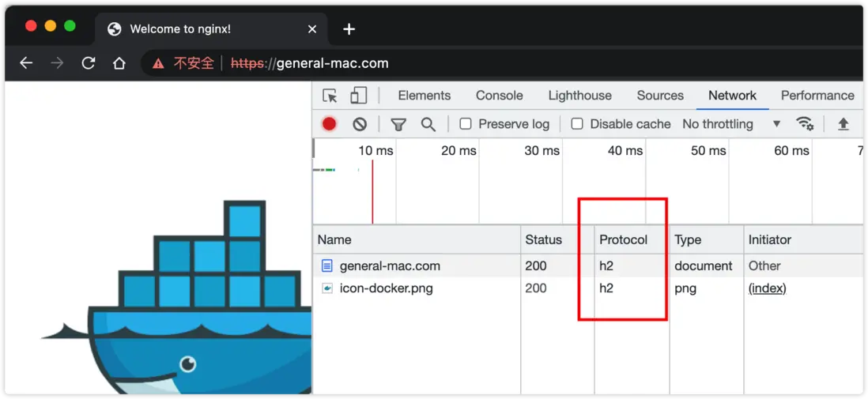
Task: Click the address bar URL general-mac.com
Action: point(309,63)
